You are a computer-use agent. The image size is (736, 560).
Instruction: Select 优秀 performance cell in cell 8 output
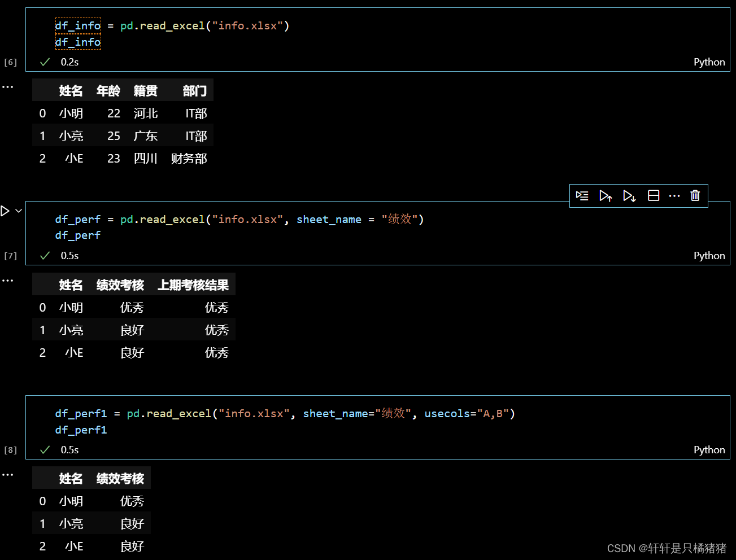point(132,501)
